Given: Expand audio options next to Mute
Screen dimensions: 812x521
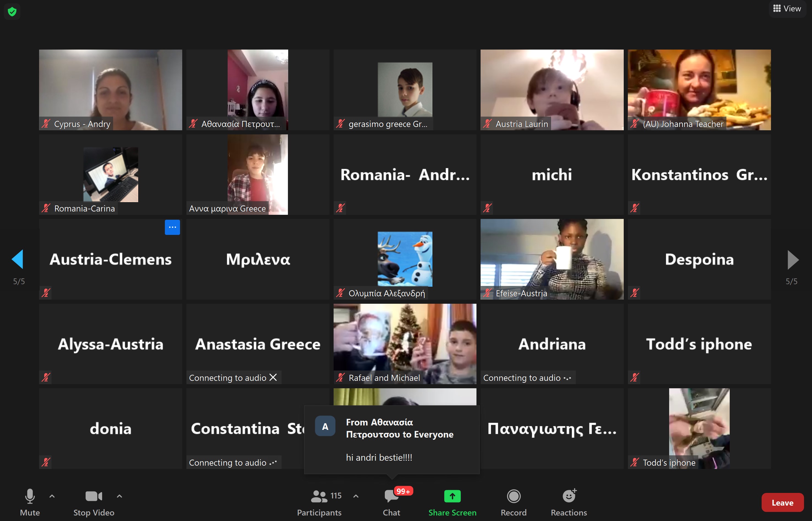Looking at the screenshot, I should point(52,496).
